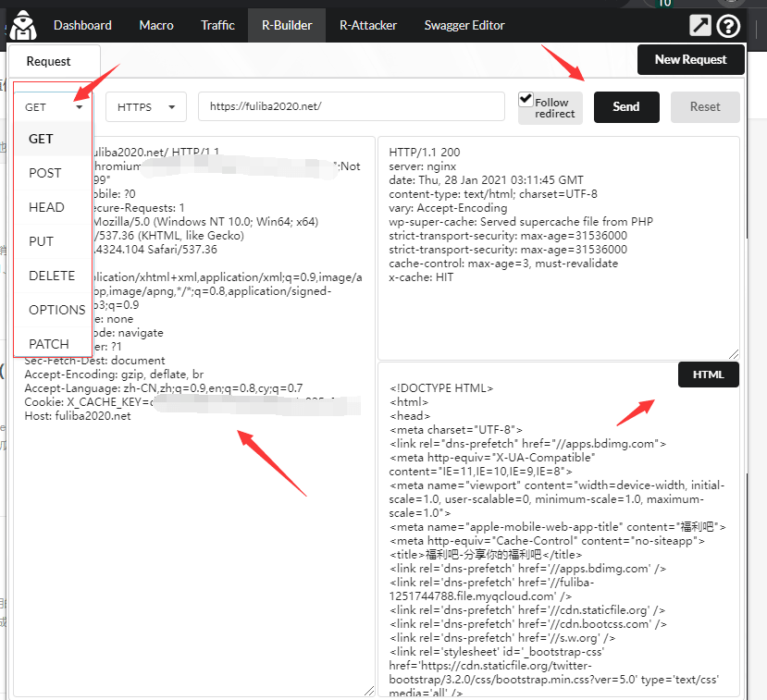Open the help question mark icon
Screen dimensions: 767x700
[728, 26]
